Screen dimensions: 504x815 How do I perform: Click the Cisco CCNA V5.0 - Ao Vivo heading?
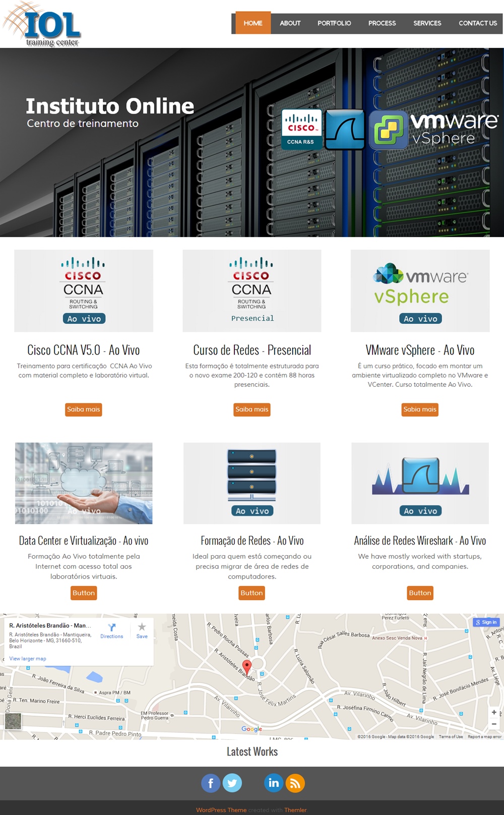click(x=84, y=350)
